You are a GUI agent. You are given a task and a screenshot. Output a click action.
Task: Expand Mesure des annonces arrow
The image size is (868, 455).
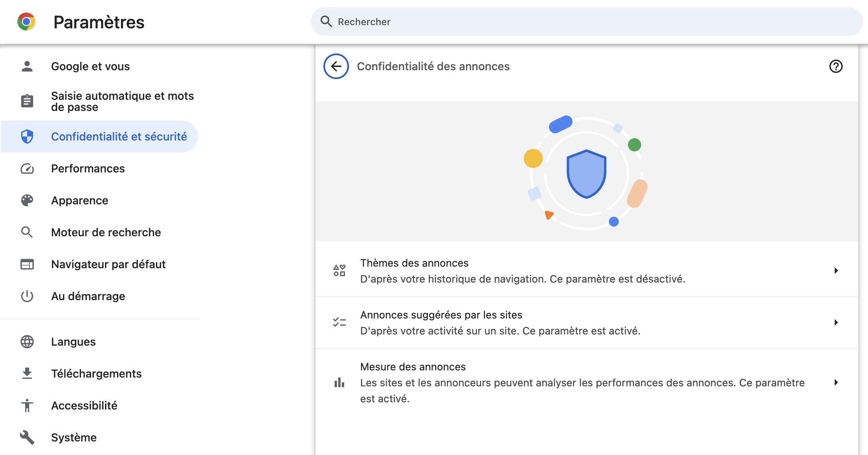(836, 382)
